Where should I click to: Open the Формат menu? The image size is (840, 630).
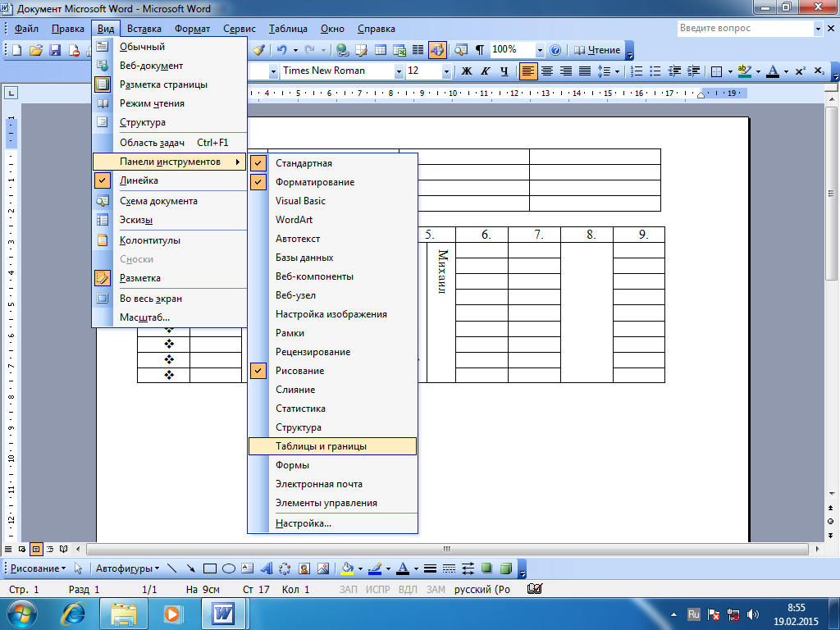[192, 29]
